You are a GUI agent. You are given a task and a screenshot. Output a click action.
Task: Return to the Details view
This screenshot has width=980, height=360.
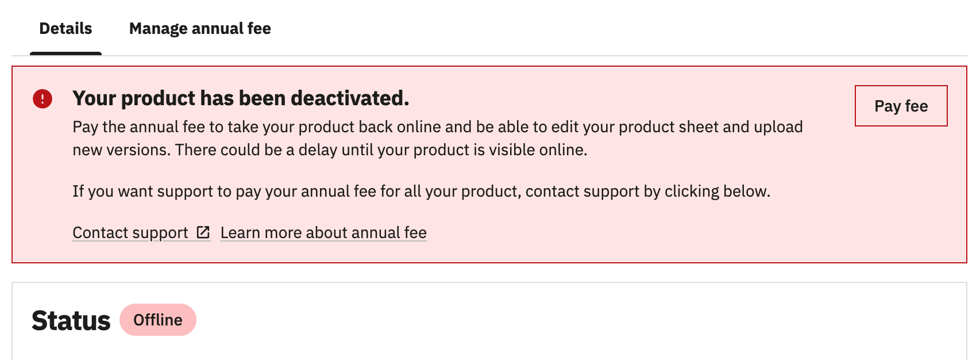point(65,28)
